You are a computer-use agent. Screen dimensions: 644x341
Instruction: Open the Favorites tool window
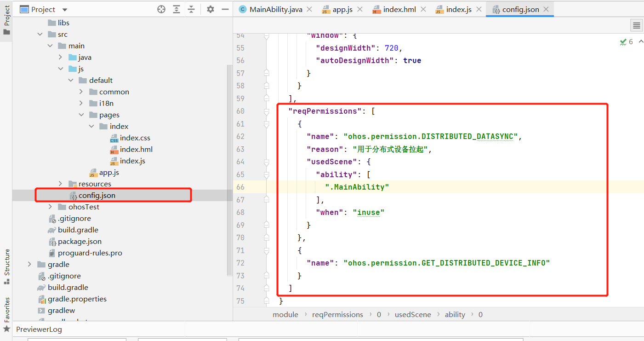click(x=6, y=314)
